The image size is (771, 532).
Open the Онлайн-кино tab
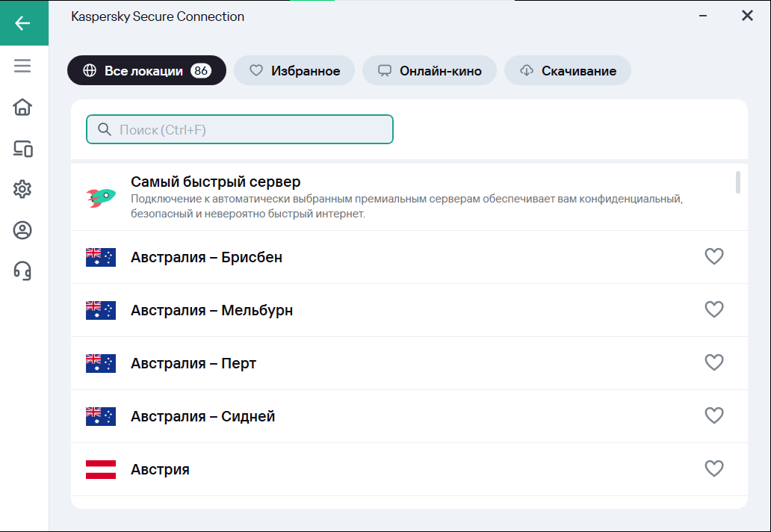[x=430, y=71]
